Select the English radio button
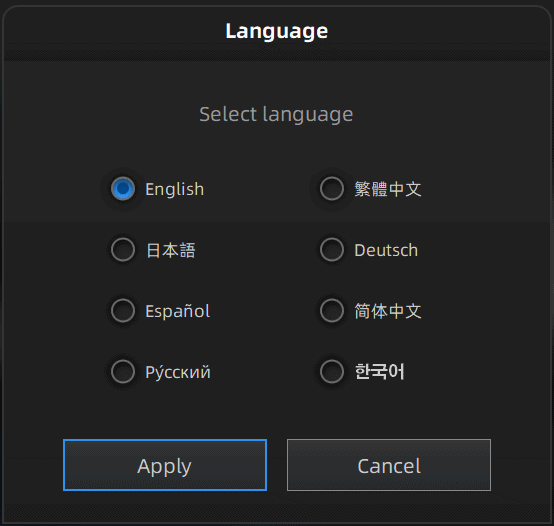The height and width of the screenshot is (526, 554). point(123,189)
